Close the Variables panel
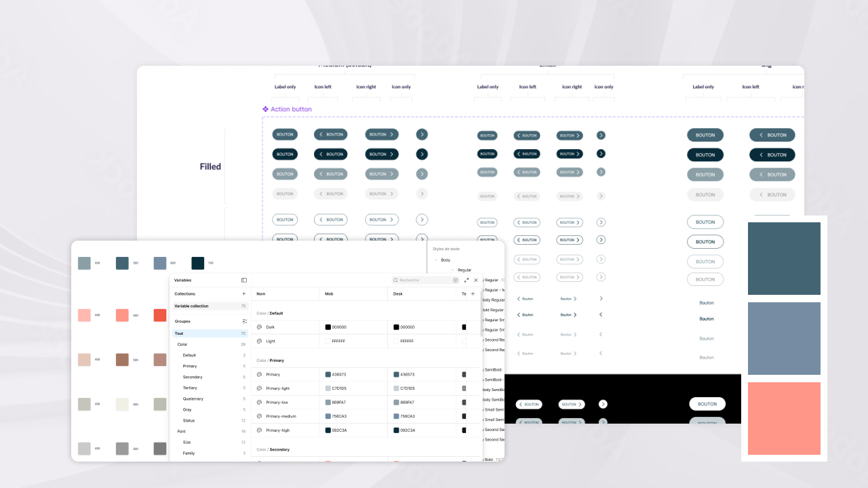The image size is (868, 488). 475,280
